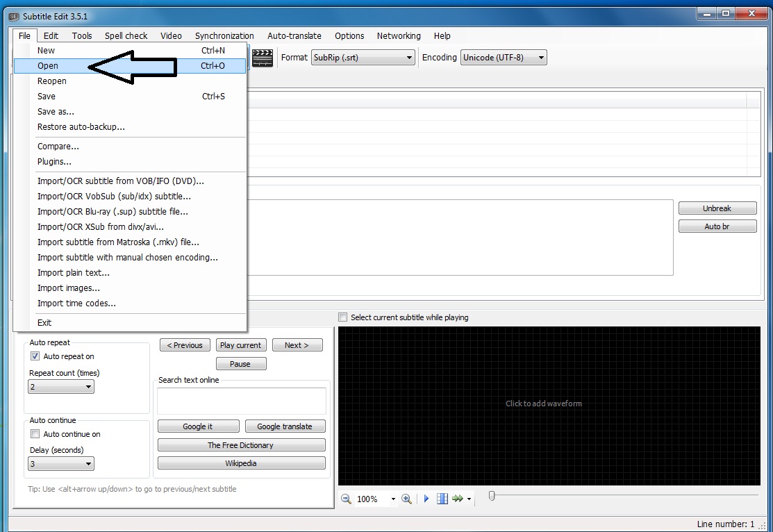Close the Subtitle Edit window

(x=751, y=14)
